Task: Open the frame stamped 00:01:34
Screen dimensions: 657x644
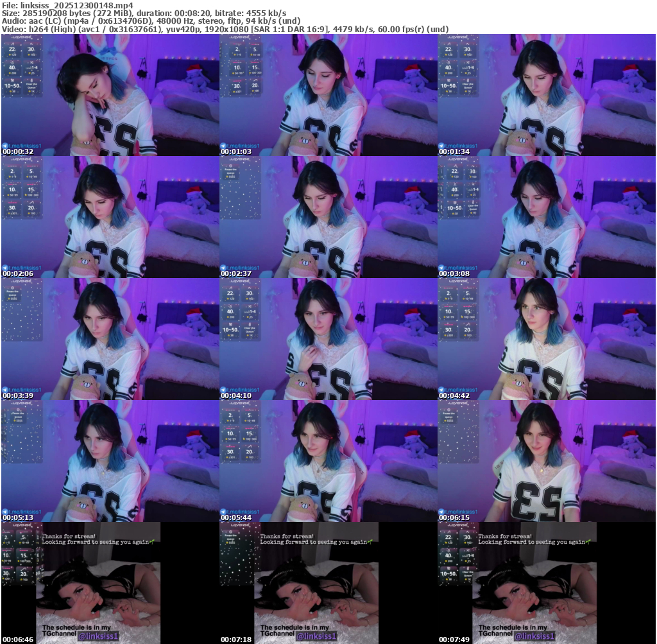Action: [x=547, y=95]
